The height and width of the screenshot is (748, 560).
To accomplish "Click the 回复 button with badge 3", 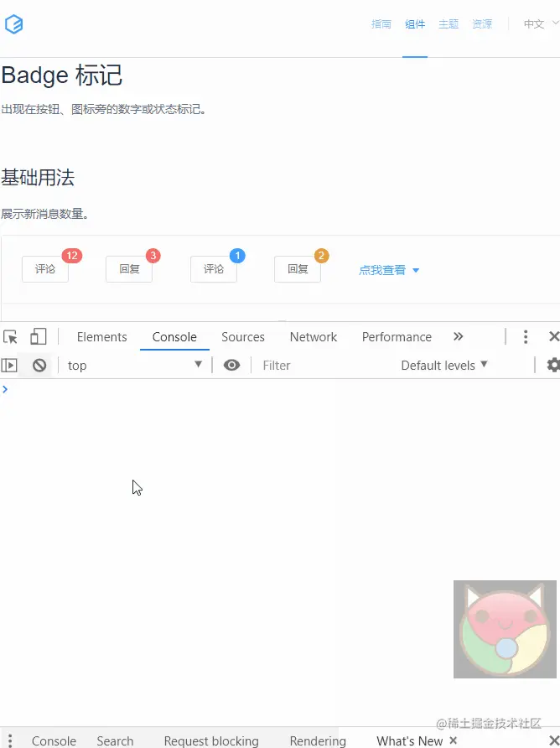I will click(x=129, y=269).
